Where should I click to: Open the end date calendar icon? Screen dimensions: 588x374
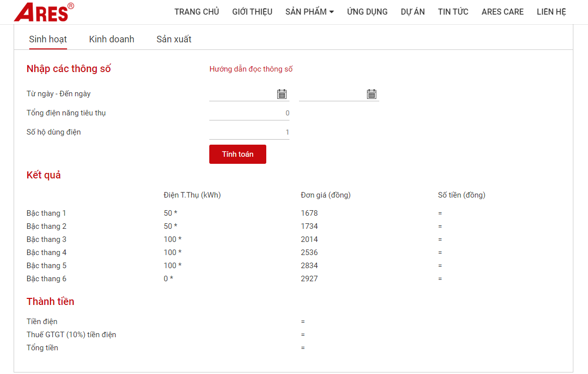(372, 94)
